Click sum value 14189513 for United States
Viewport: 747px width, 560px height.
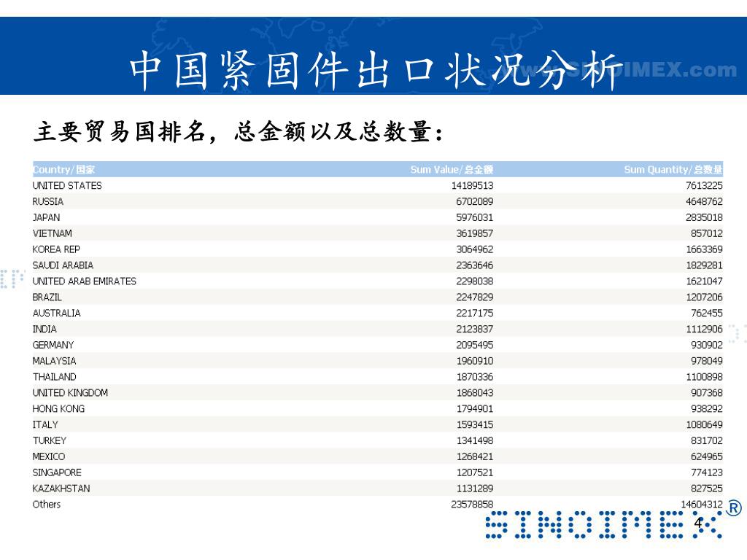(x=472, y=186)
